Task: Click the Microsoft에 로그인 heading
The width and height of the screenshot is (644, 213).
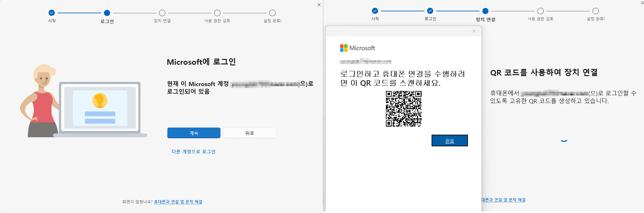Action: point(201,62)
